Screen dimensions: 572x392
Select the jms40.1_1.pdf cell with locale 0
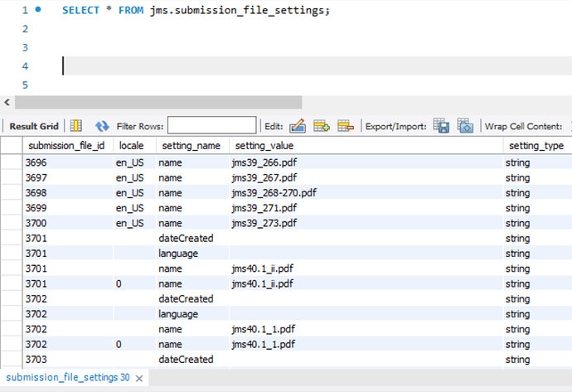click(x=366, y=344)
